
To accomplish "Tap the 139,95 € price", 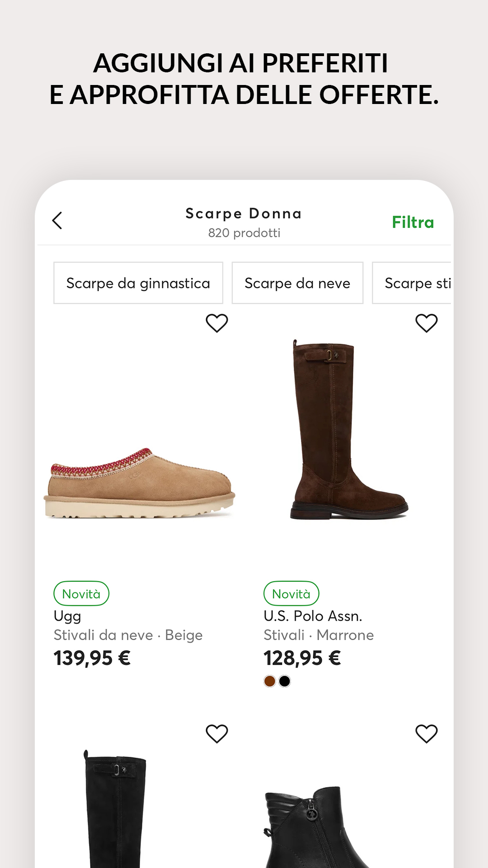I will point(92,658).
